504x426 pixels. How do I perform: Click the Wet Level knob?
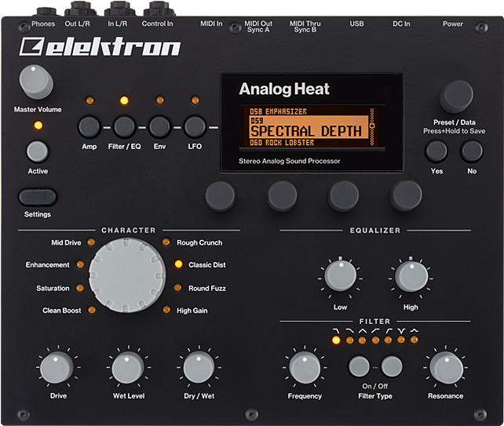click(128, 367)
